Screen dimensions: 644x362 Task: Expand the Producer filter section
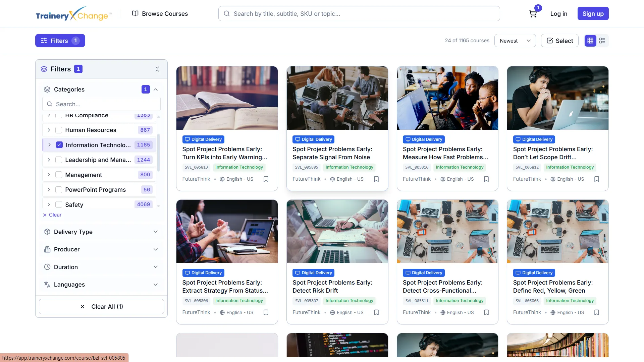click(x=101, y=249)
